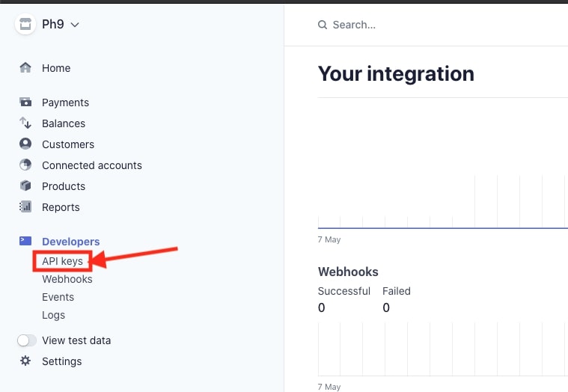
Task: Click the search magnifier icon
Action: 323,25
